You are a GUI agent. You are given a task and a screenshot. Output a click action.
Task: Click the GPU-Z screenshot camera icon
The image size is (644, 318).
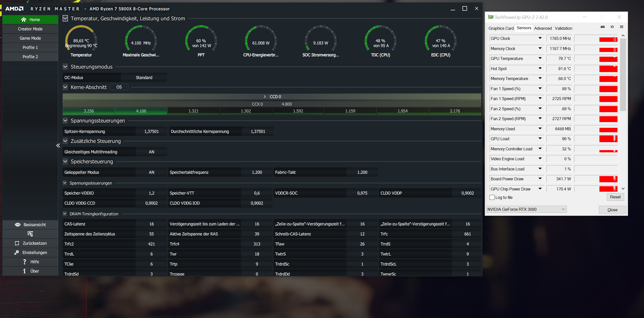[602, 27]
